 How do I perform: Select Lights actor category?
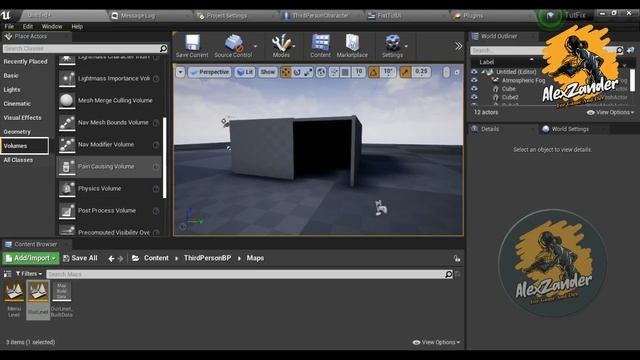[12, 90]
